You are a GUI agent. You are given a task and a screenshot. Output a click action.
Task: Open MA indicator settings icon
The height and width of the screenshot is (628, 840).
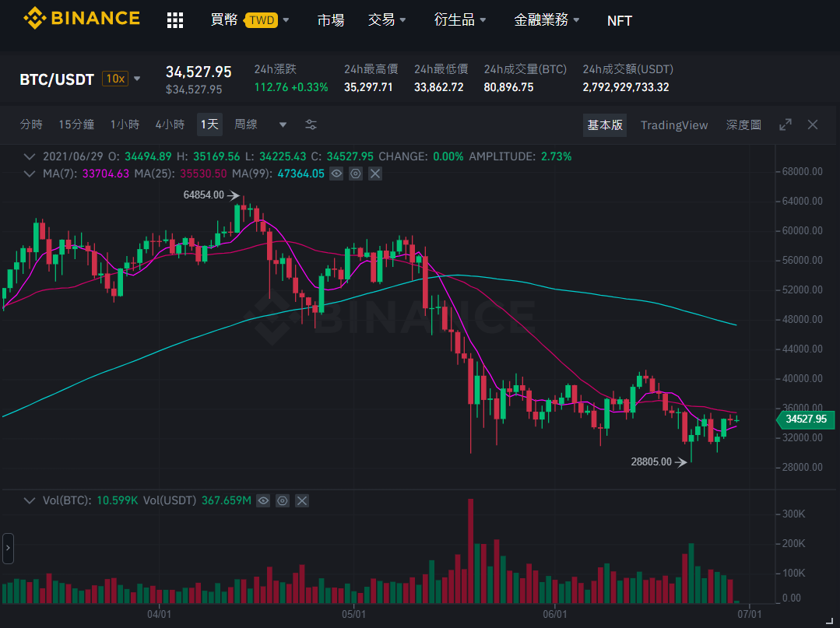[356, 174]
